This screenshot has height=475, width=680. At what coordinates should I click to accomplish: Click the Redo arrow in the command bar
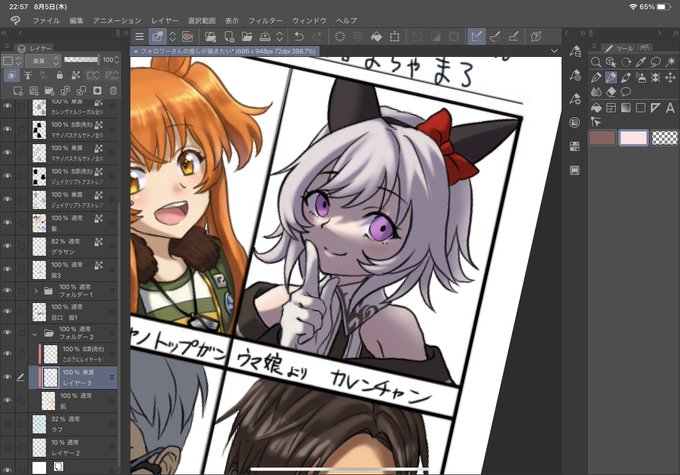coord(317,36)
